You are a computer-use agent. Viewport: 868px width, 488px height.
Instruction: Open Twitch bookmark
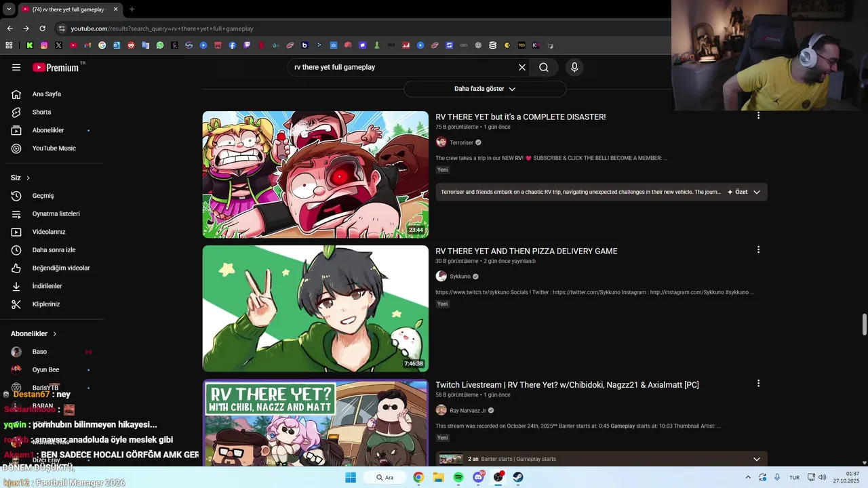point(247,45)
